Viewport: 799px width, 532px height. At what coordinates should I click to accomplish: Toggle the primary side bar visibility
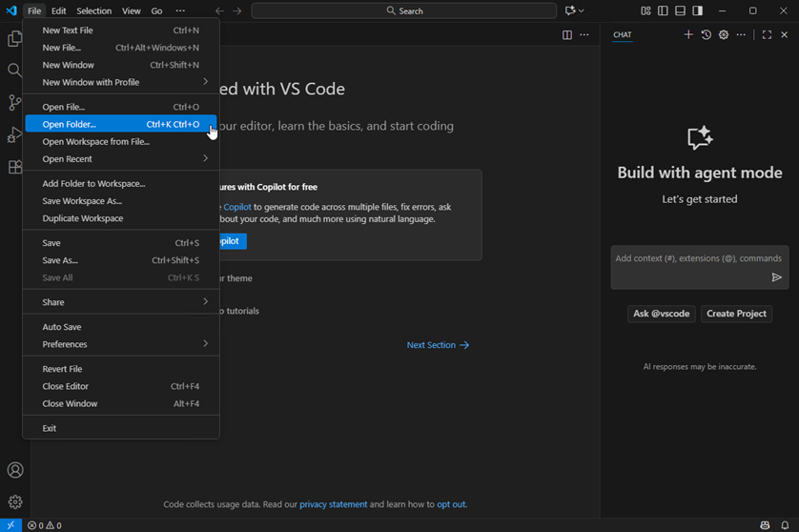click(x=663, y=10)
